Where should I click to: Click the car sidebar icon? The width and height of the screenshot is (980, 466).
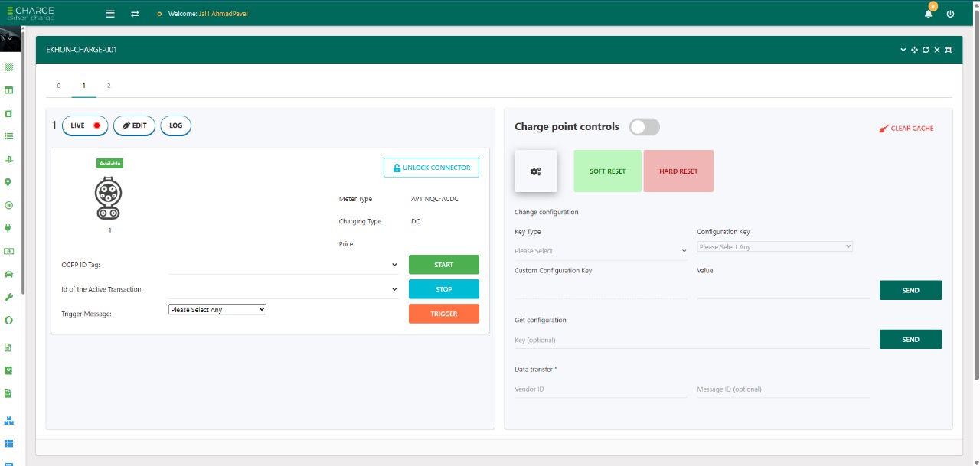(8, 274)
